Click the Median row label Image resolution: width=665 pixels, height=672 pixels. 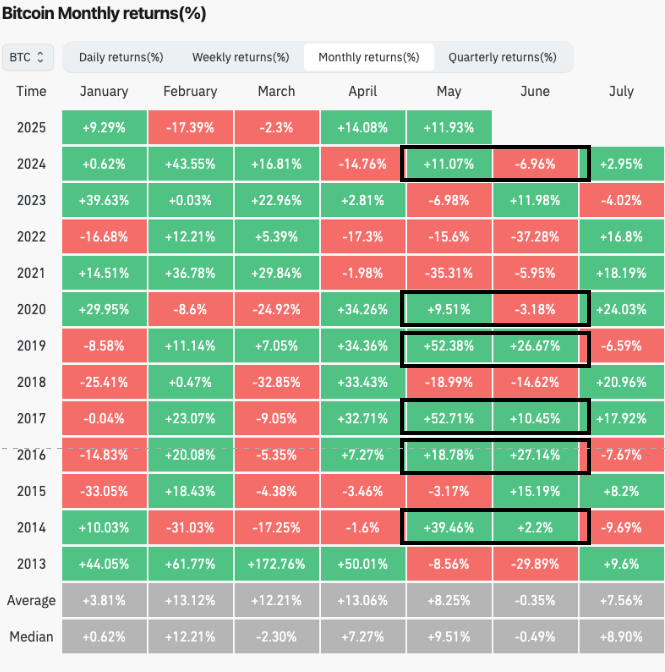[x=32, y=636]
